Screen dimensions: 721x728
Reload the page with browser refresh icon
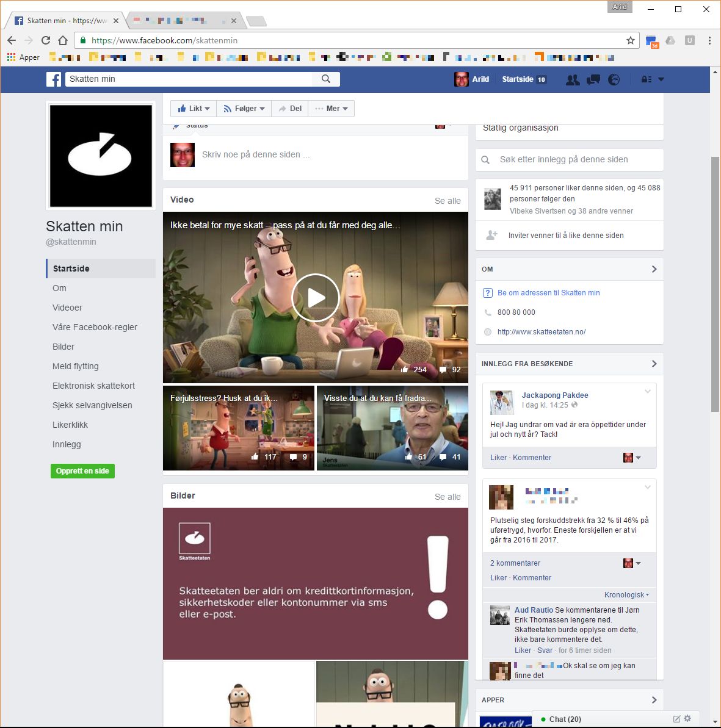(46, 40)
